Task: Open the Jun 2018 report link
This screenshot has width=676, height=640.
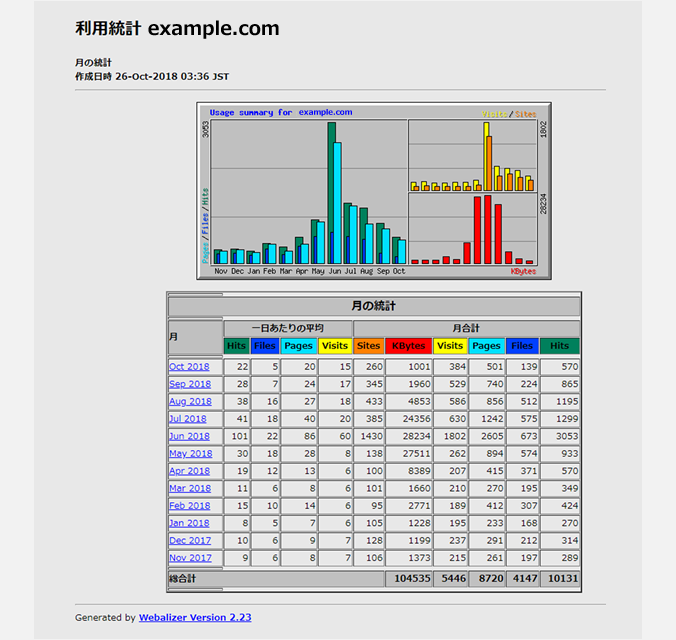Action: pyautogui.click(x=189, y=436)
